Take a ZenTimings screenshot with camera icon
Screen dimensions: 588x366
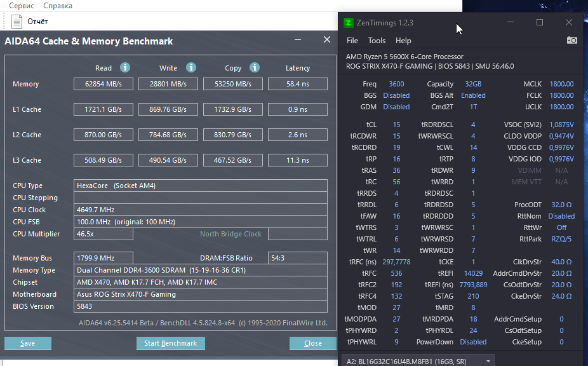[x=572, y=40]
